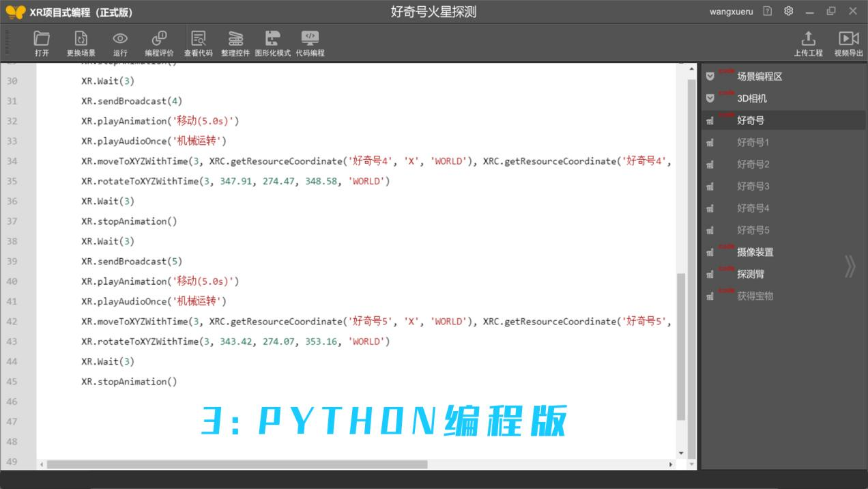Image resolution: width=868 pixels, height=489 pixels.
Task: Open the 查看代码 code viewer
Action: click(198, 42)
